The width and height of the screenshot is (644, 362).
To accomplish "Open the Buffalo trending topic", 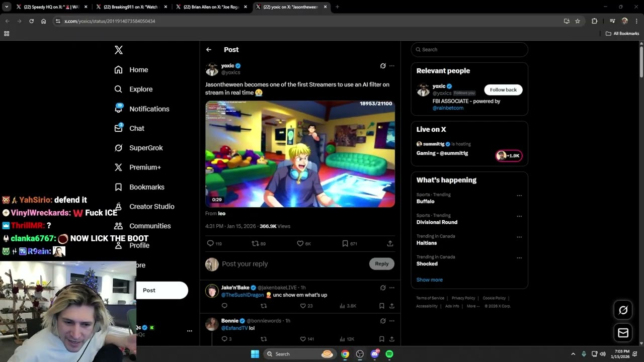I will pyautogui.click(x=425, y=201).
